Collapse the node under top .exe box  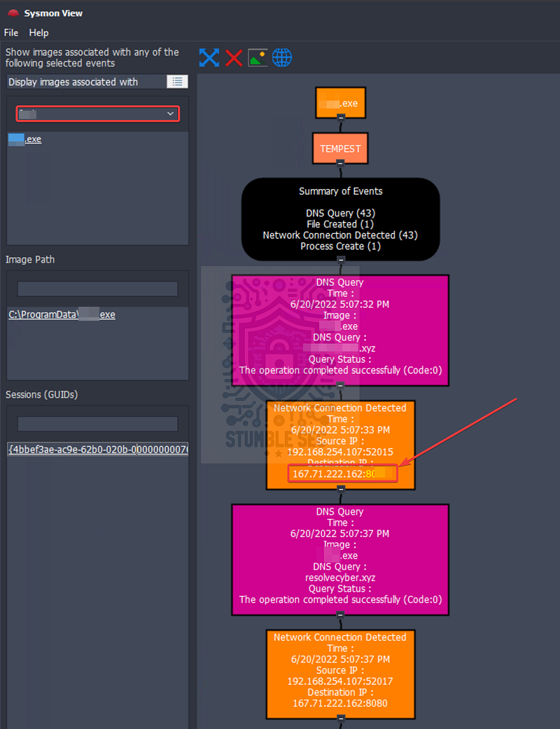point(341,118)
